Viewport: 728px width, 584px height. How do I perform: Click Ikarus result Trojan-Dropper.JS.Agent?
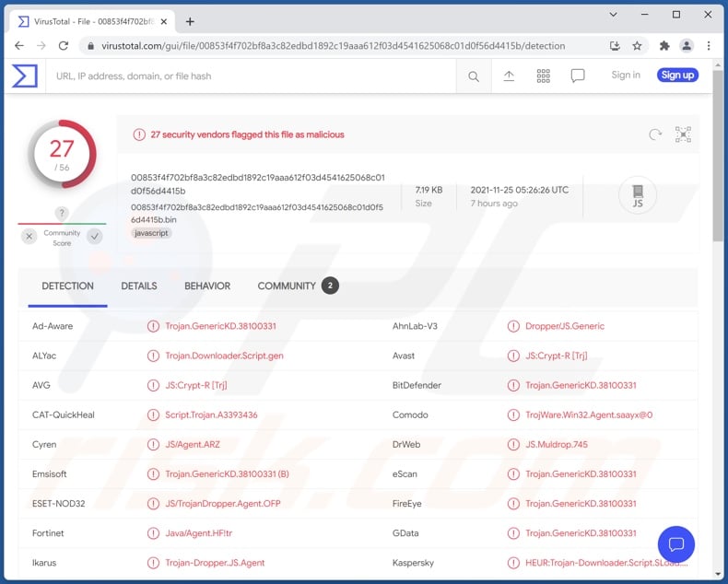click(x=215, y=563)
